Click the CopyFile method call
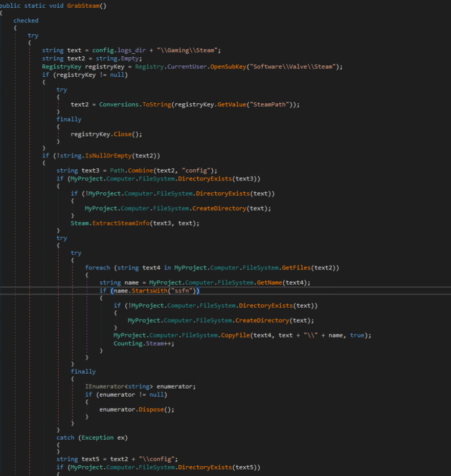This screenshot has width=451, height=476. coord(235,335)
